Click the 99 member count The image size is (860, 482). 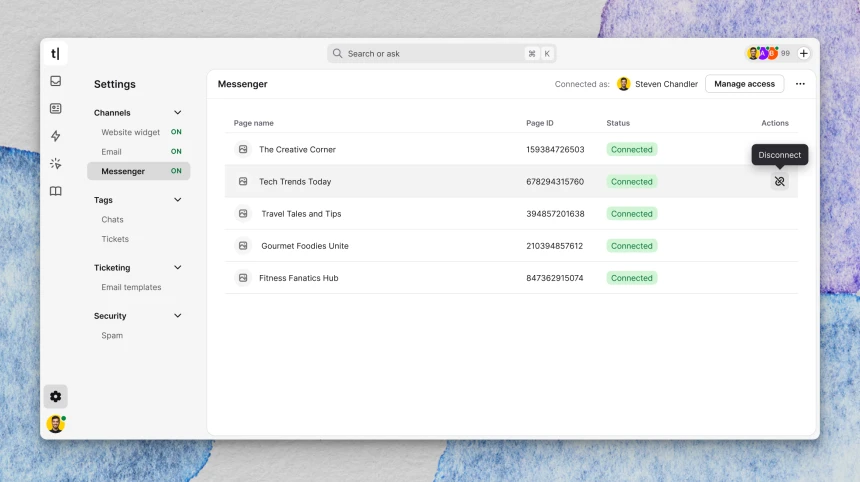coord(785,53)
